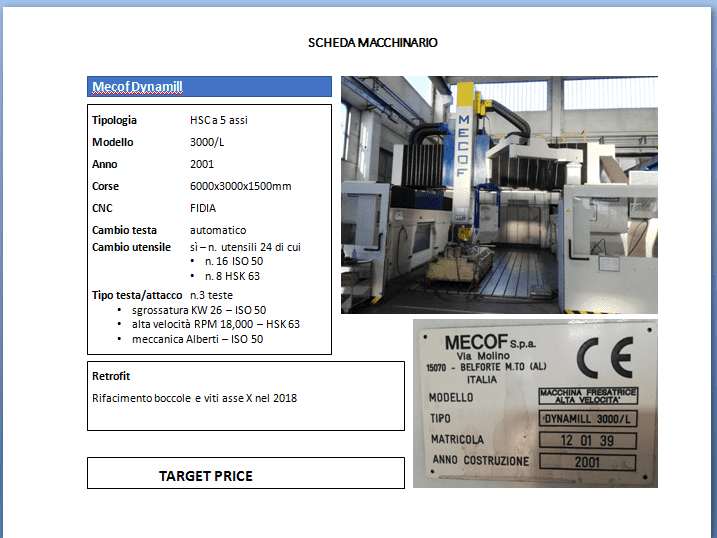The height and width of the screenshot is (538, 717).
Task: Click the 'SCHEDA MACCHINARIO' title text
Action: [x=373, y=43]
